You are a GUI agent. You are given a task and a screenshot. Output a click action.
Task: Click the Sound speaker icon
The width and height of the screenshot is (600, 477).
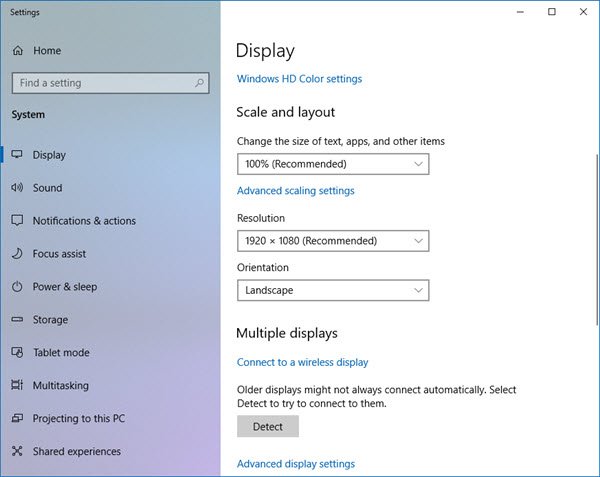point(17,187)
